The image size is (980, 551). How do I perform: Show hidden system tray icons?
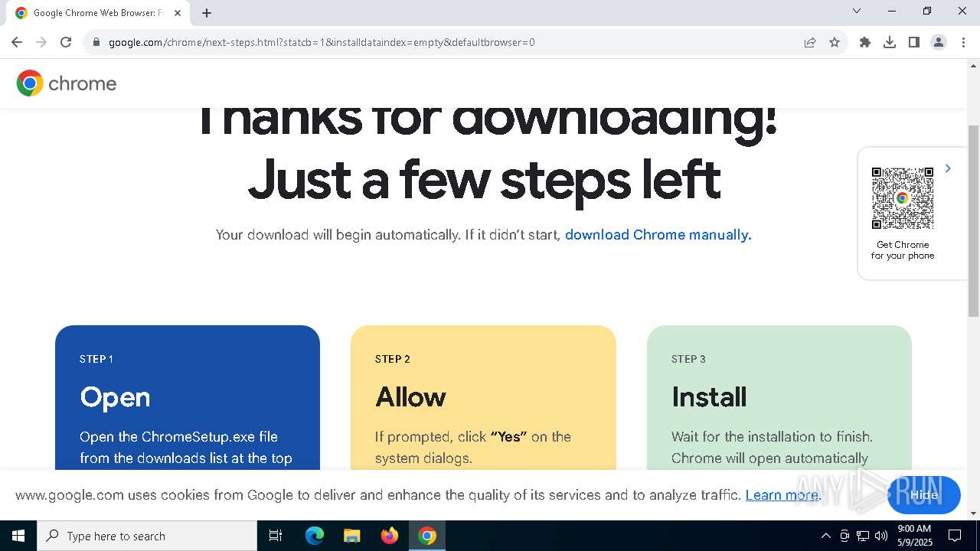[825, 536]
